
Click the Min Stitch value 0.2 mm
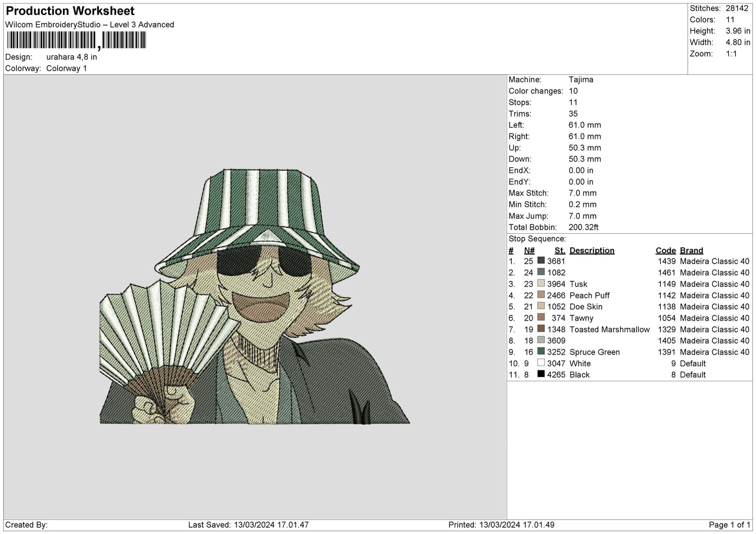[582, 204]
